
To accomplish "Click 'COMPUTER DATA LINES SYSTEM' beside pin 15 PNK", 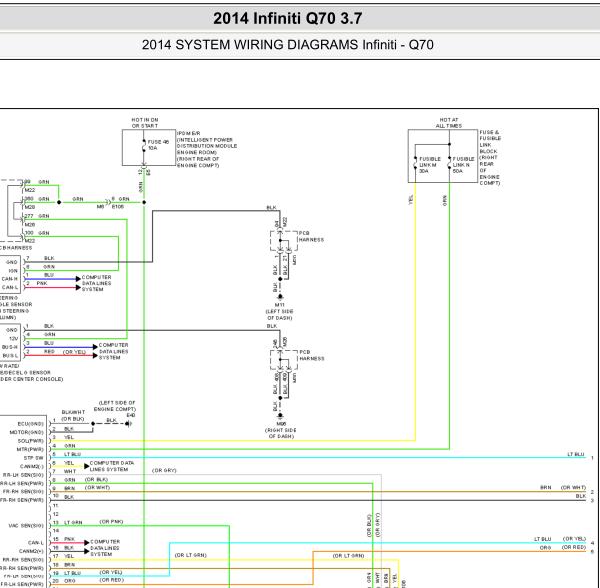I will 105,548.
